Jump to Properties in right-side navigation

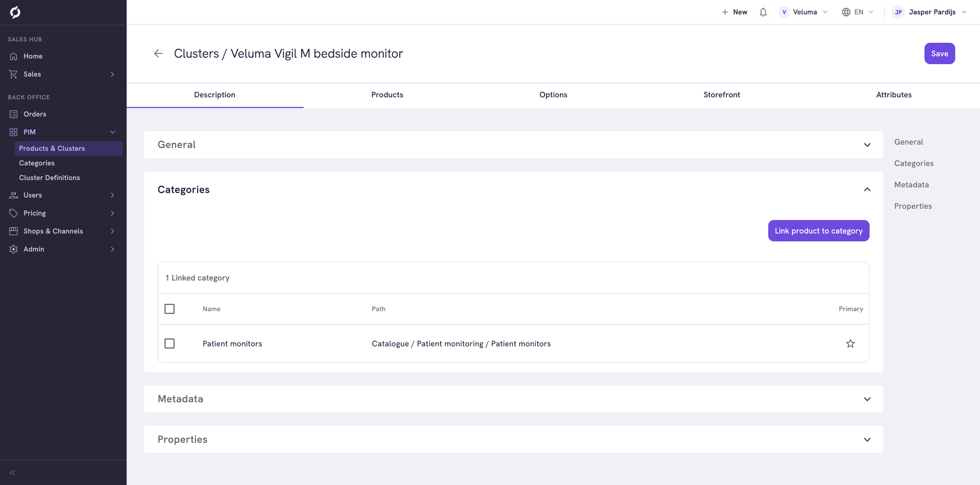click(913, 206)
